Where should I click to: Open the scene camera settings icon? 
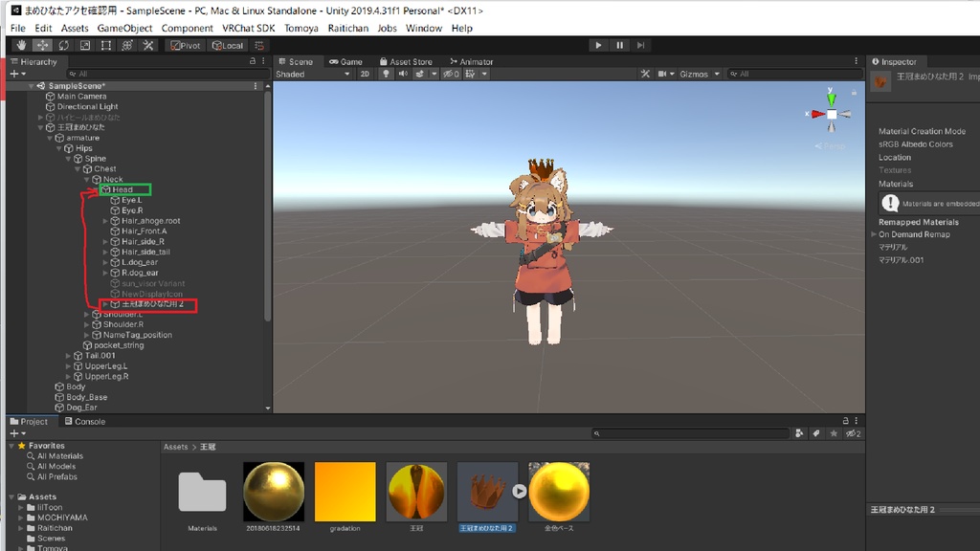coord(662,74)
